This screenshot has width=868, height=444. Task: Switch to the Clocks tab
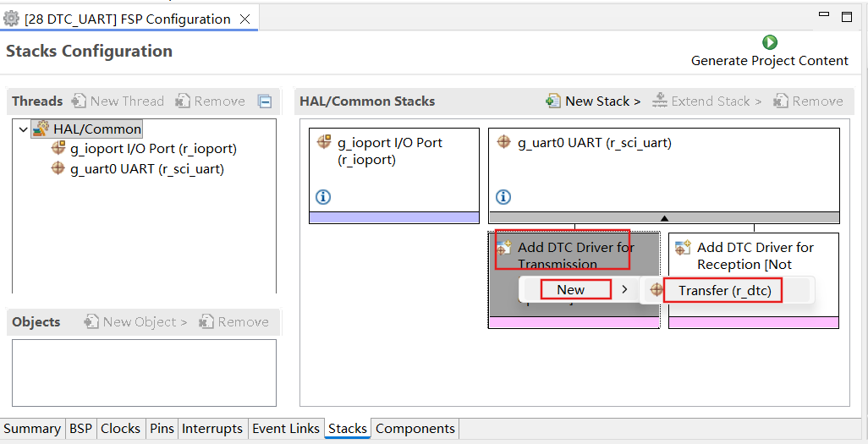tap(120, 429)
